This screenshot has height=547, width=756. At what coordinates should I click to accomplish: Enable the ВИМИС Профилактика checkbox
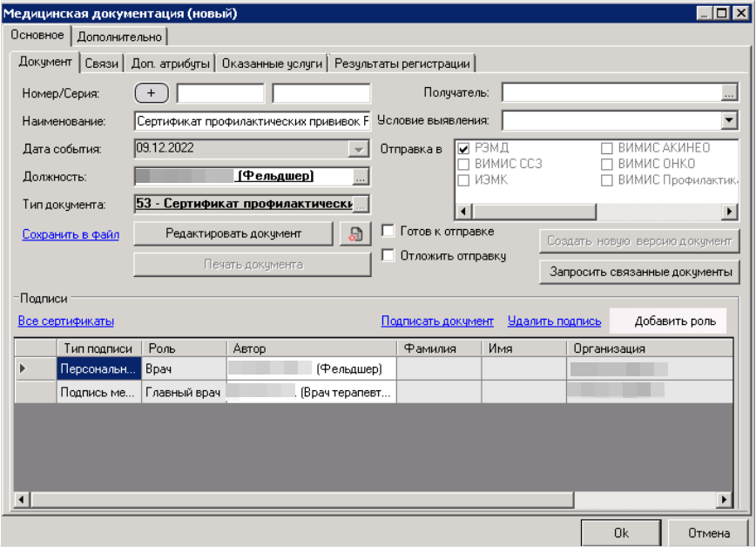(606, 180)
